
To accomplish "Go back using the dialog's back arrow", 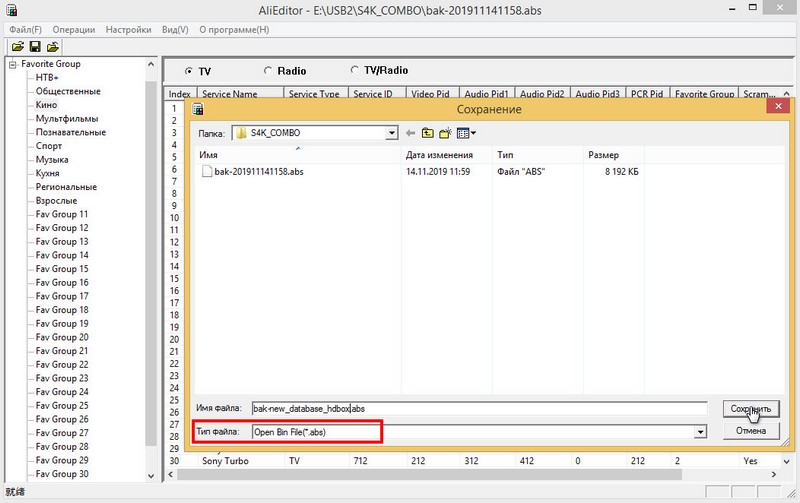I will (411, 133).
